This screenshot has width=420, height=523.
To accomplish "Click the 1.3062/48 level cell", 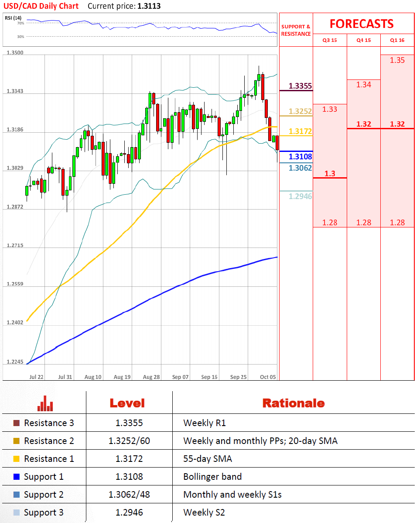I will (129, 495).
